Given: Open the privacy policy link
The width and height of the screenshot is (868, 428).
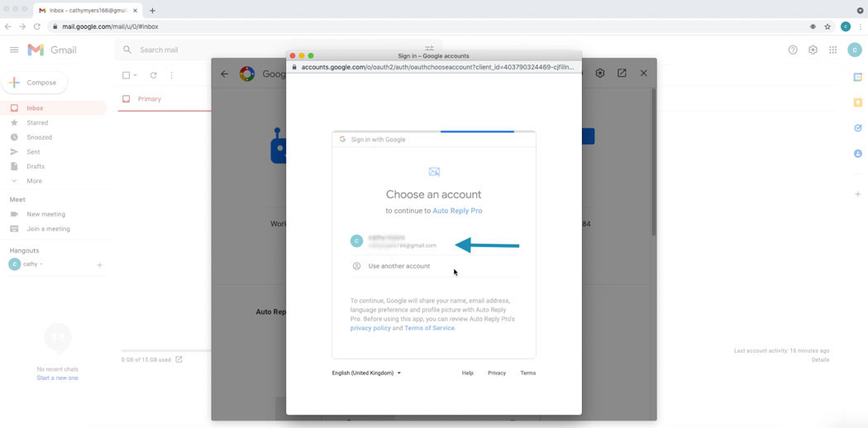Looking at the screenshot, I should [x=370, y=328].
